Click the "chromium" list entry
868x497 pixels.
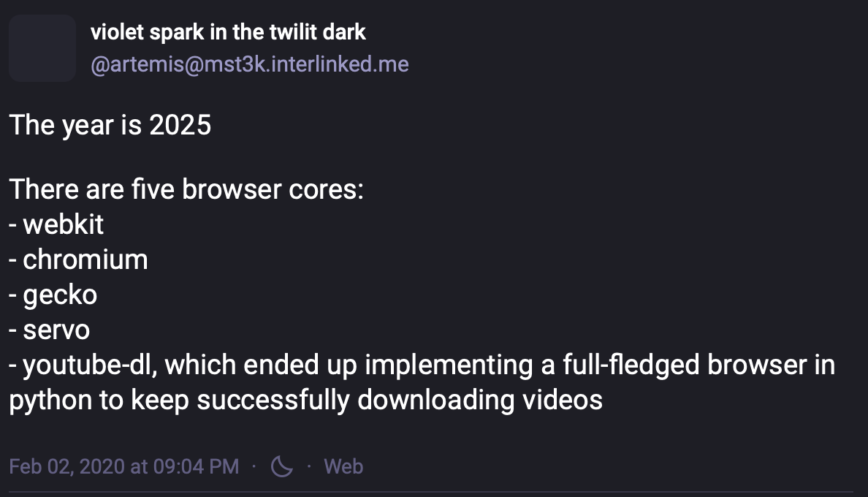[x=85, y=259]
